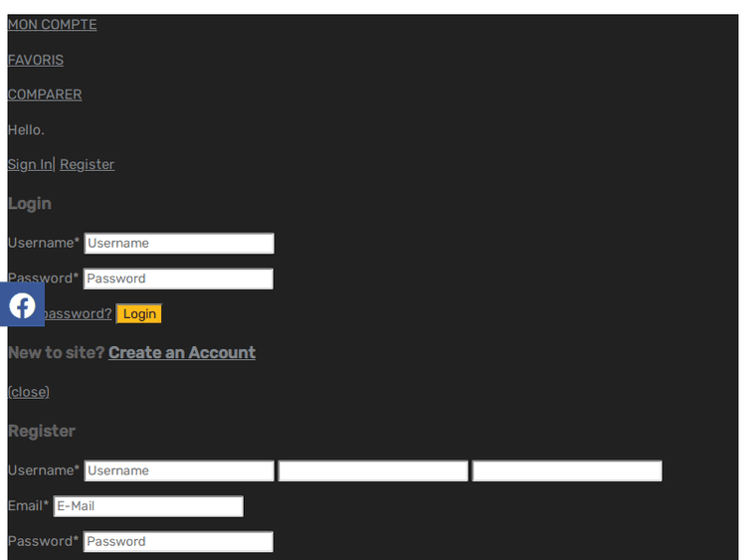Click the Username* label in Login form
Viewport: 746px width, 560px height.
pyautogui.click(x=43, y=244)
